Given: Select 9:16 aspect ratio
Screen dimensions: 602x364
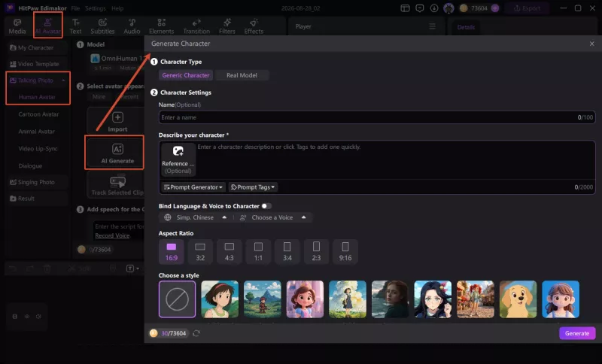Looking at the screenshot, I should coord(345,252).
